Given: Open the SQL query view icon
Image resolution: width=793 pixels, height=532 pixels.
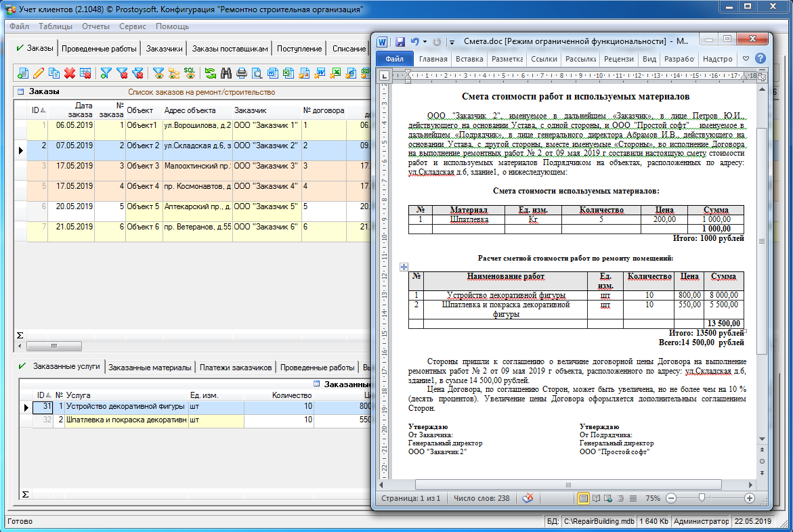Looking at the screenshot, I should pos(190,72).
